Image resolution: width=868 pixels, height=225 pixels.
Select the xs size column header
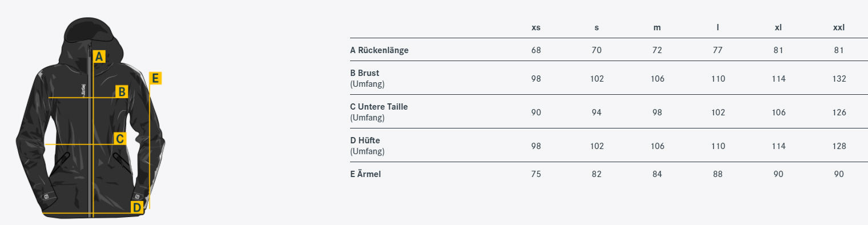pyautogui.click(x=536, y=27)
